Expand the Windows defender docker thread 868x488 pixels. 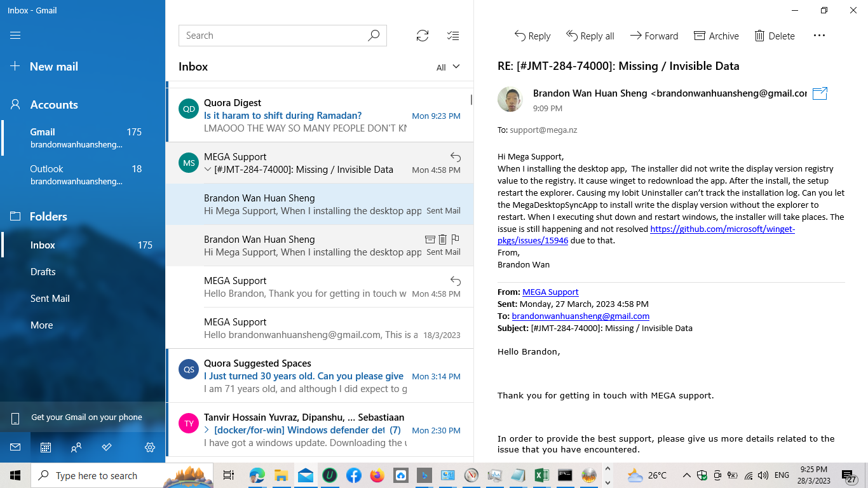(206, 430)
